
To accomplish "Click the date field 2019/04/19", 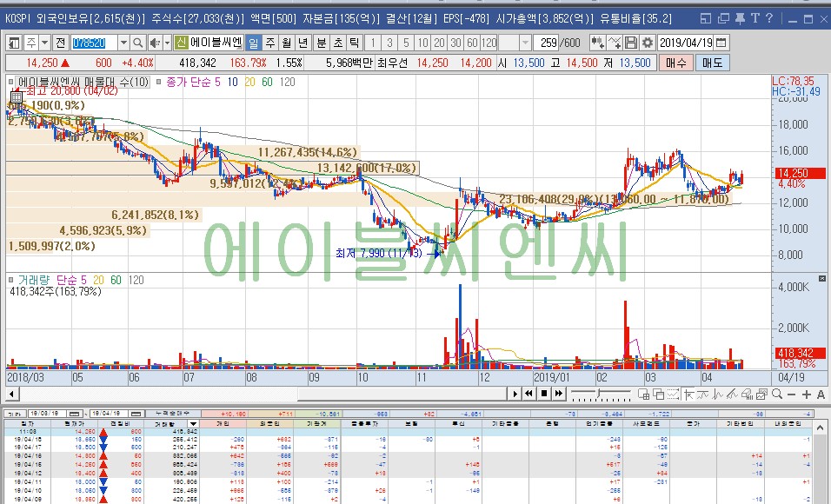I will coord(687,43).
